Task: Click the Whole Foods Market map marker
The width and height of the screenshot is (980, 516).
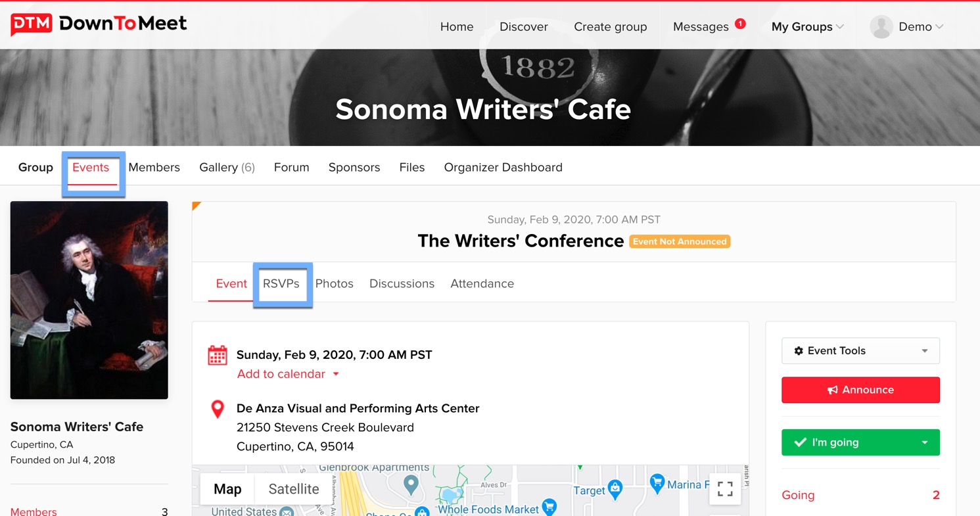Action: pos(549,507)
